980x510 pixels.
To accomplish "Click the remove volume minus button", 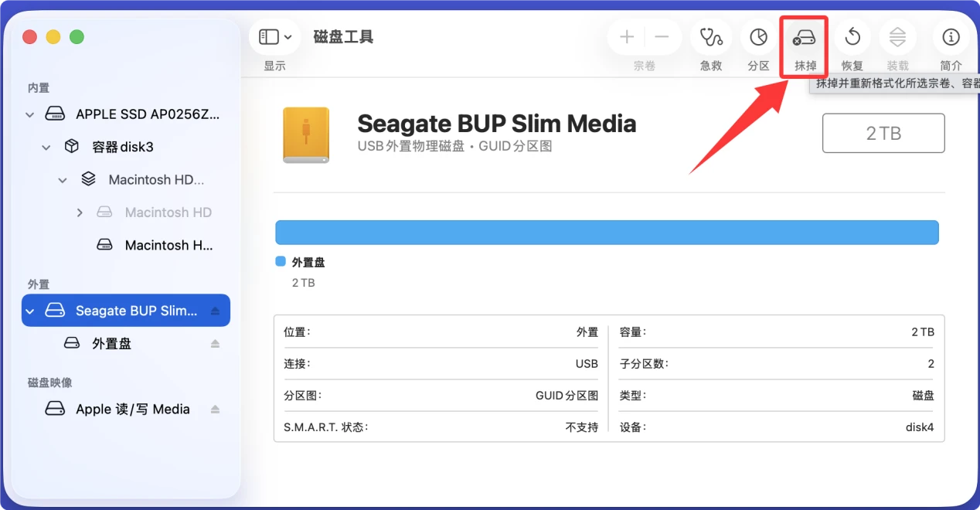I will point(662,37).
